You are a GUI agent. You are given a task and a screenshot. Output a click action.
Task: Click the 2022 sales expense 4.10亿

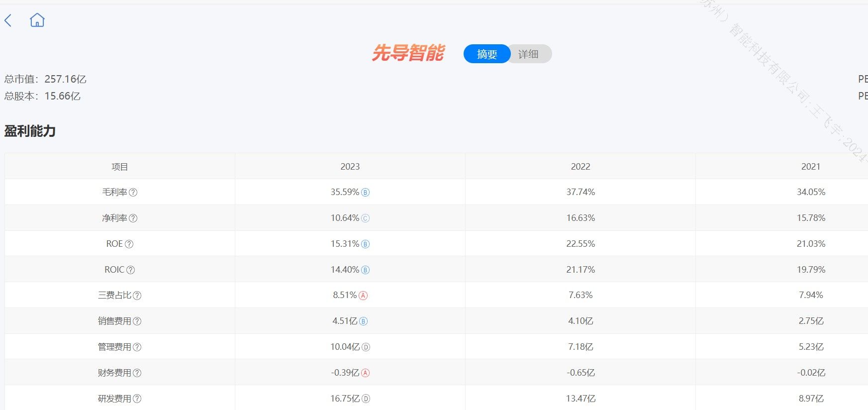click(x=580, y=321)
